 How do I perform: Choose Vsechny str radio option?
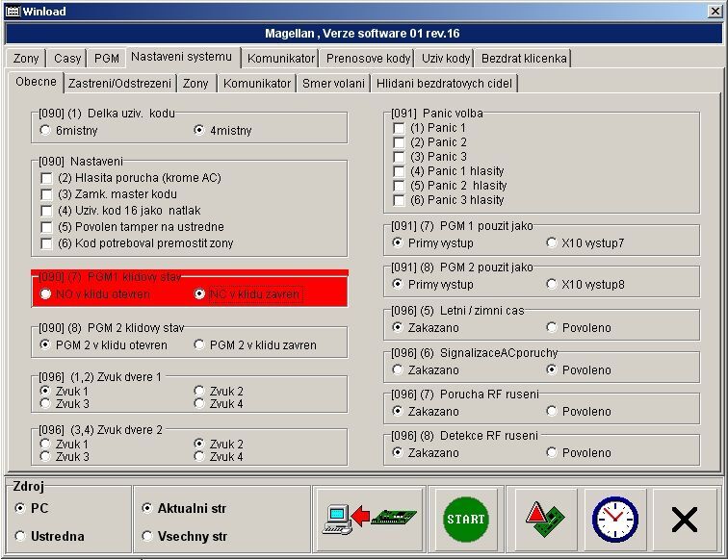click(147, 536)
